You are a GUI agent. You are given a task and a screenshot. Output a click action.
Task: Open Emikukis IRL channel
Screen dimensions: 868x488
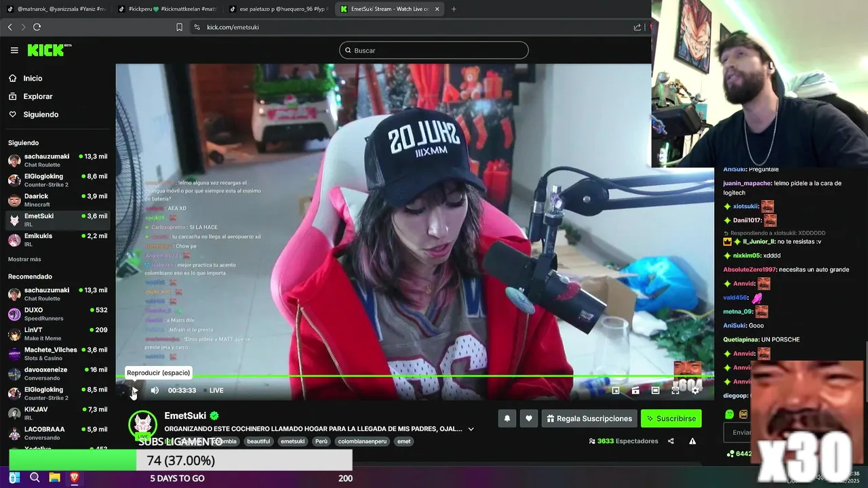[x=58, y=240]
